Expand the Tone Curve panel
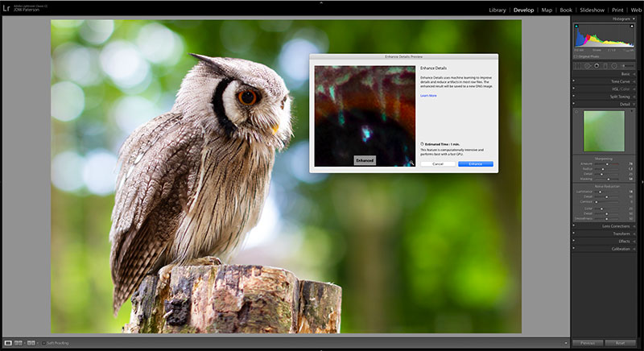The image size is (644, 351). [634, 81]
